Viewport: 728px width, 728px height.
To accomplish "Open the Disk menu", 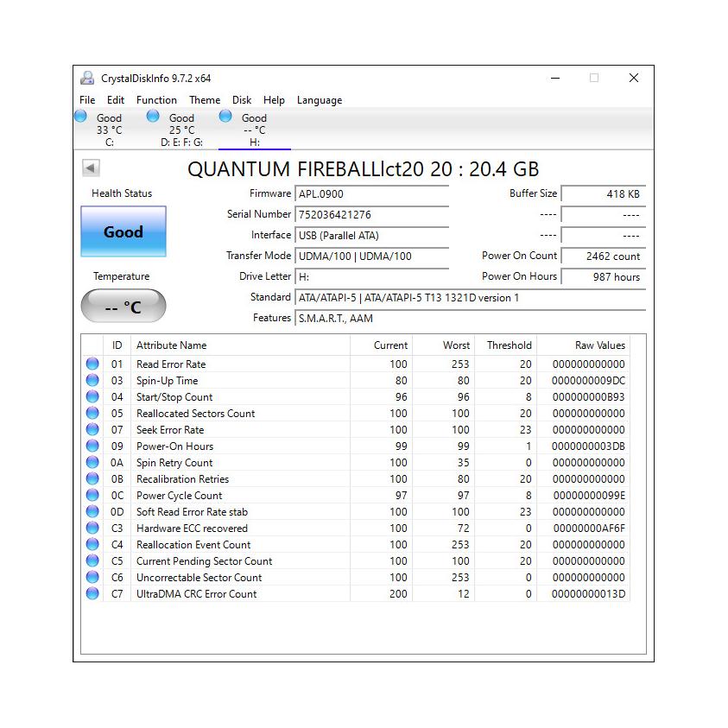I will pos(242,100).
